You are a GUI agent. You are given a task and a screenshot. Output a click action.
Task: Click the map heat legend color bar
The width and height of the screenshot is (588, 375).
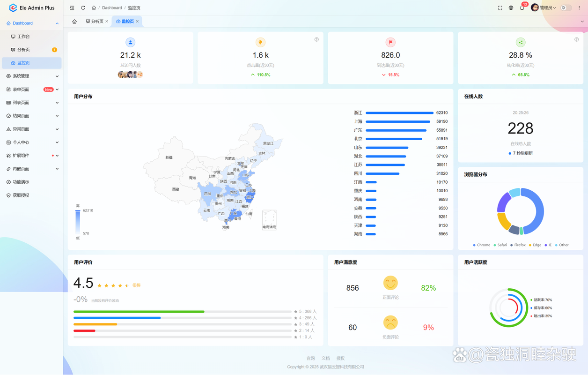pos(78,220)
